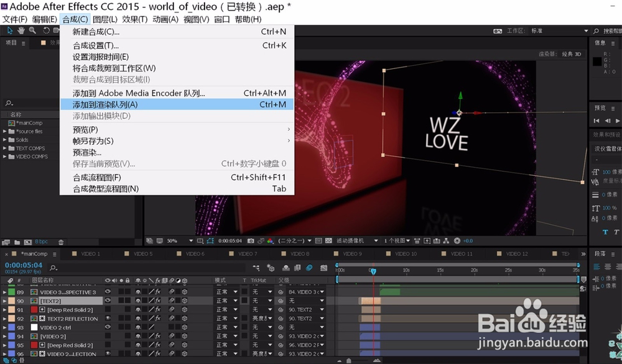This screenshot has height=364, width=622.
Task: Click the Show Channel RGB color icon
Action: [270, 241]
